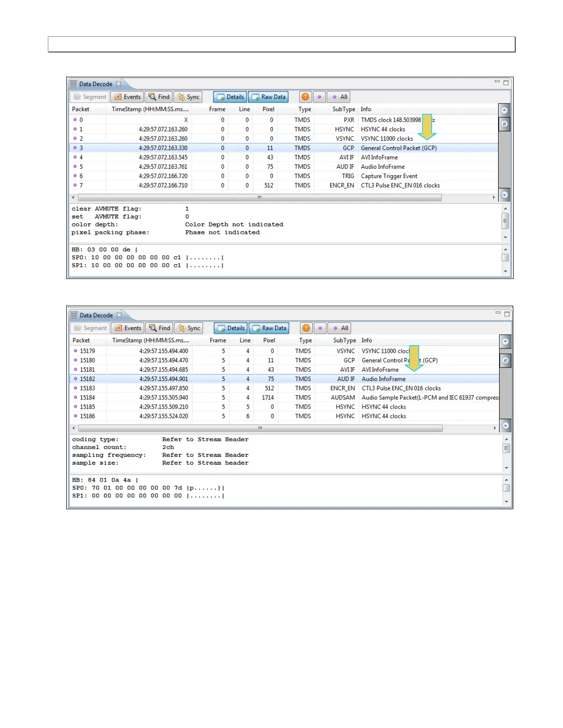The image size is (563, 728).
Task: Select packet 15184 Audio Sample Packet row
Action: pyautogui.click(x=284, y=398)
